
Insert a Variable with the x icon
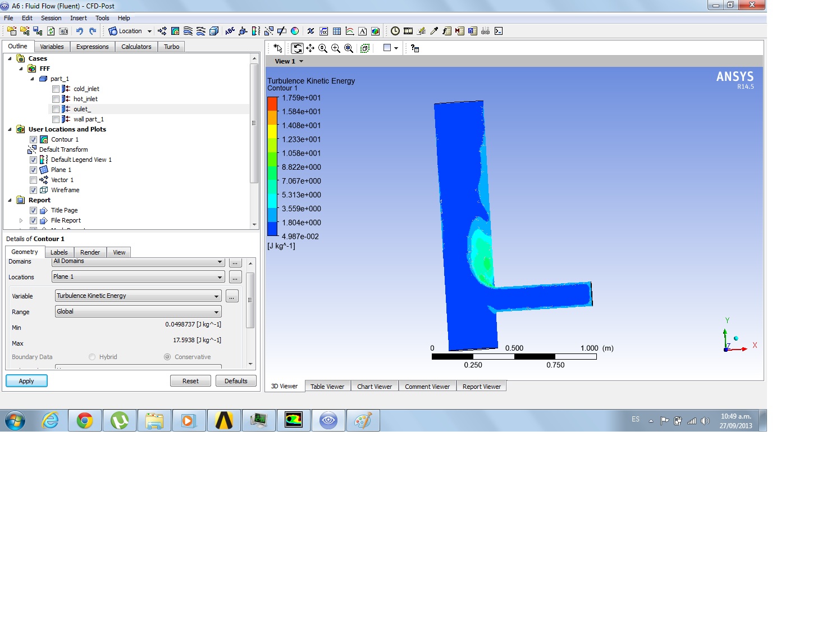(311, 31)
